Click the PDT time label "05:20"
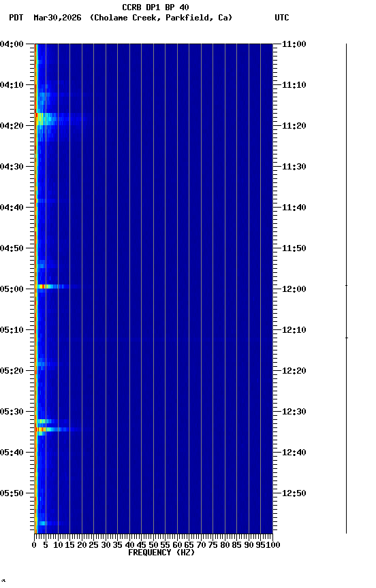 coord(12,372)
